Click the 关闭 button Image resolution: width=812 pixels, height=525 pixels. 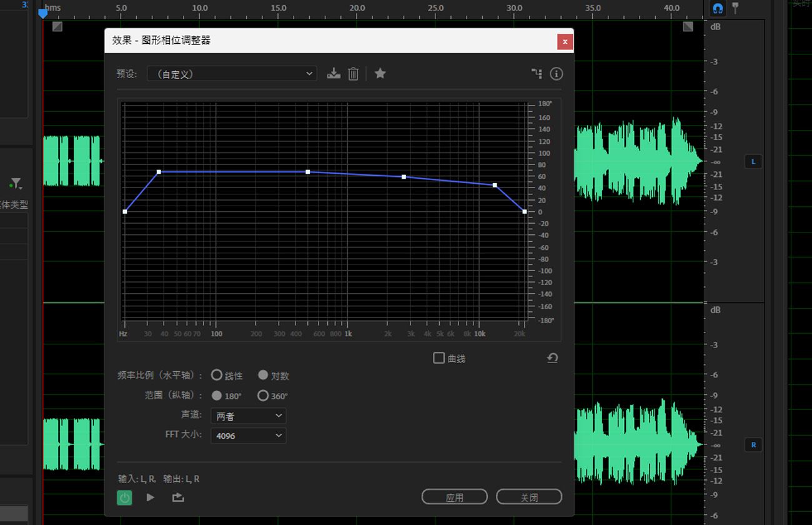click(x=529, y=497)
